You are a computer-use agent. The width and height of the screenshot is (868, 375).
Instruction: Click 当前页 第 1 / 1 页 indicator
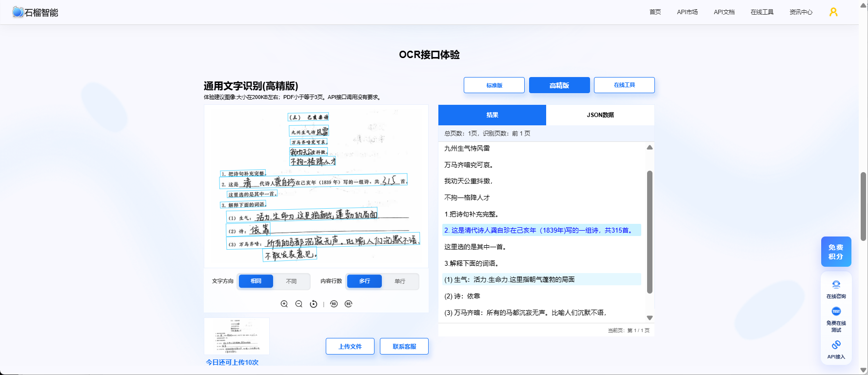(x=629, y=330)
